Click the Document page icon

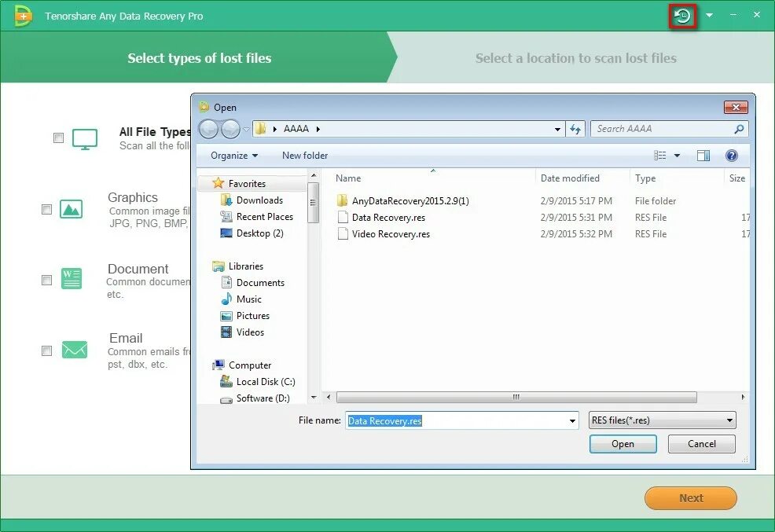point(72,279)
